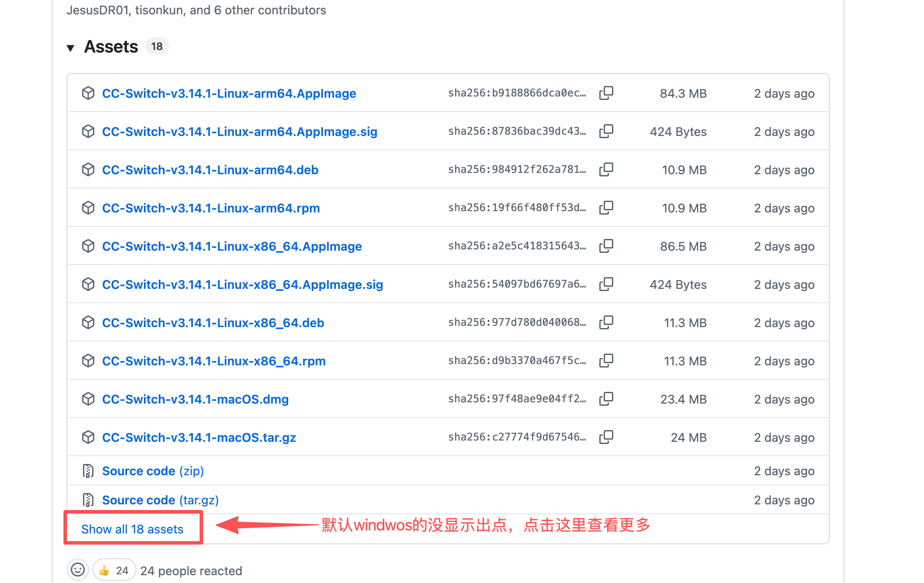Download Source code (tar.gz)
Image resolution: width=924 pixels, height=583 pixels.
160,500
